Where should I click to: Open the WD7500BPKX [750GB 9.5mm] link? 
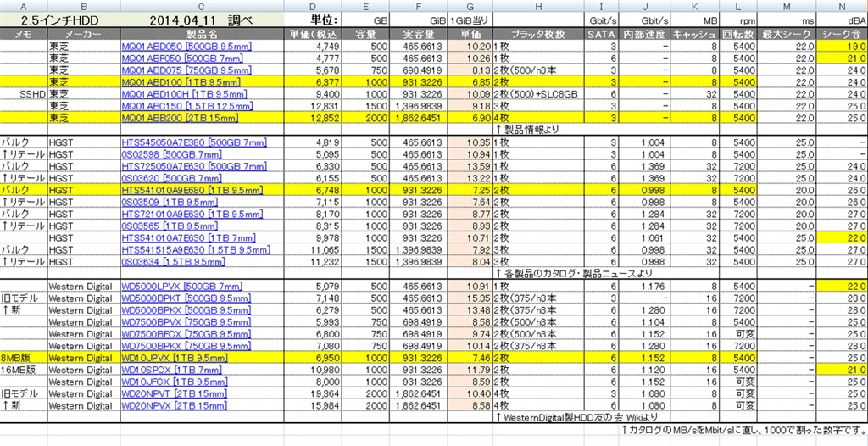tap(186, 346)
